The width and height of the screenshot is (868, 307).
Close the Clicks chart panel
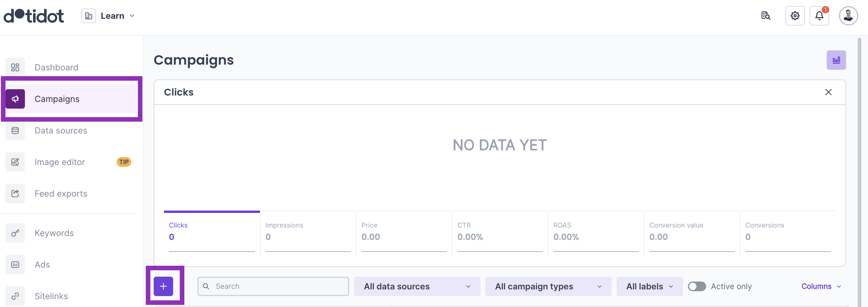(828, 92)
